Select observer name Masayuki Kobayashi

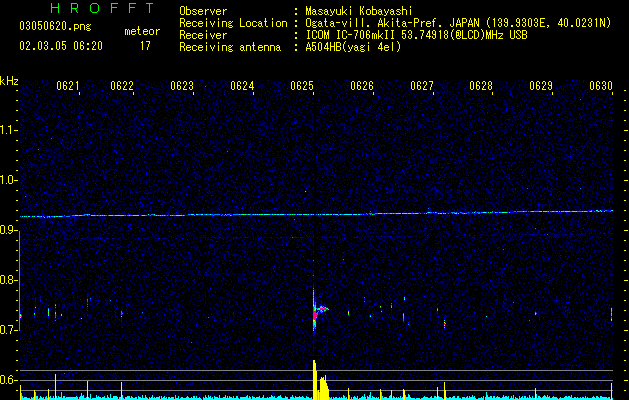click(359, 11)
